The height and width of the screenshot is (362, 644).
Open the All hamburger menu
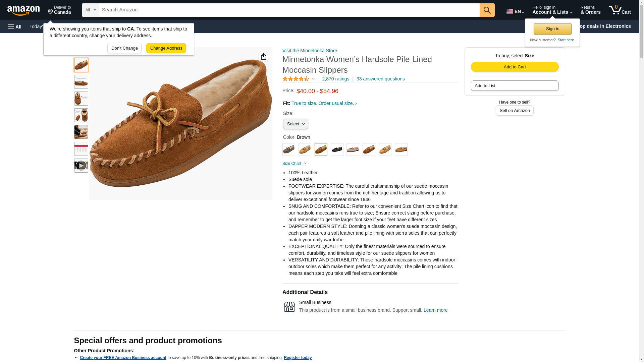point(15,26)
